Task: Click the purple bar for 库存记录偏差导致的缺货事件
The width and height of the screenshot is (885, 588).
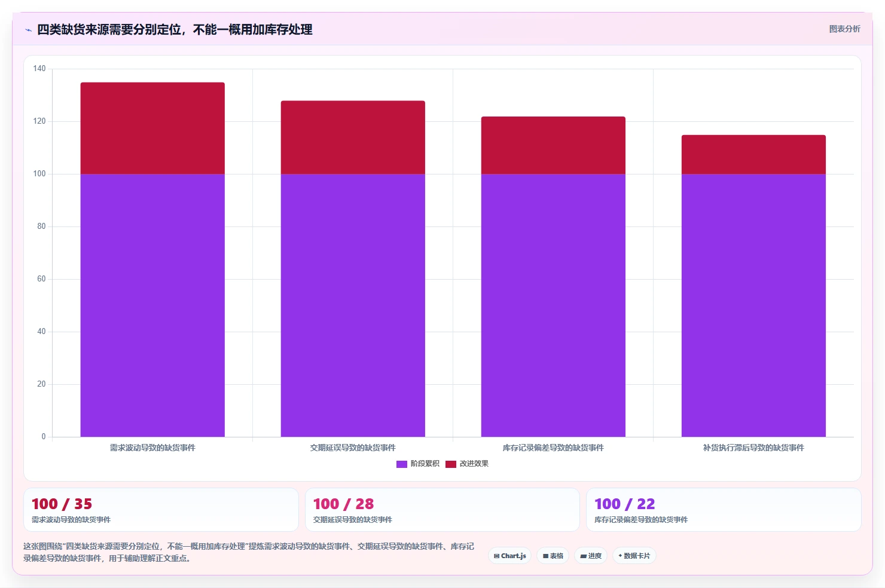Action: (553, 305)
